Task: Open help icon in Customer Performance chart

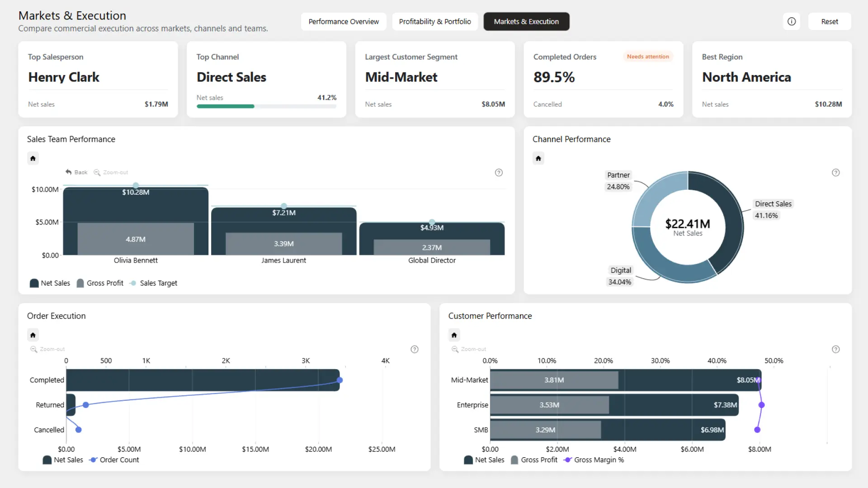Action: (836, 349)
